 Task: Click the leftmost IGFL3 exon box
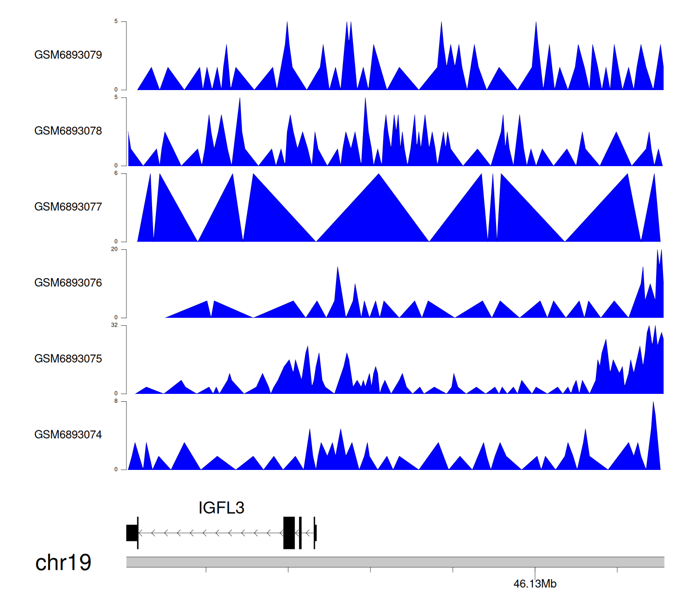[132, 533]
